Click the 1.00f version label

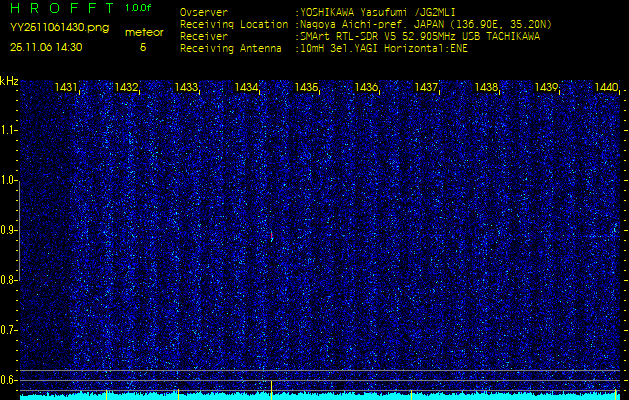click(x=139, y=8)
